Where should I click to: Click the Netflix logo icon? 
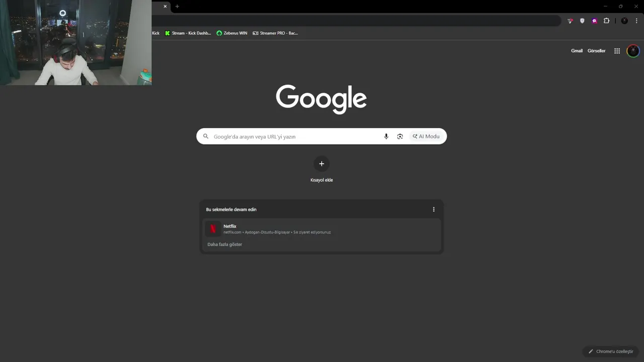pos(213,229)
